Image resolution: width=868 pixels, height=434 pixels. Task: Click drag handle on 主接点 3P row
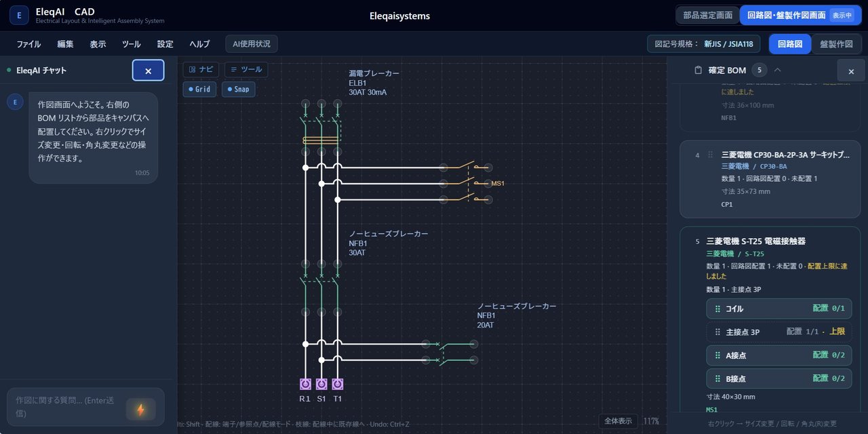717,332
